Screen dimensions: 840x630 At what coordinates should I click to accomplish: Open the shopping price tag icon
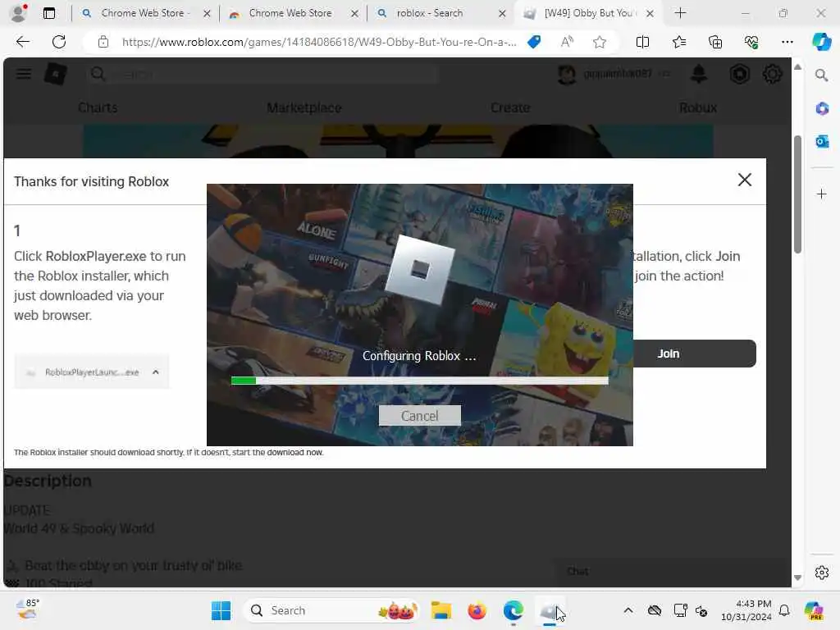[x=534, y=42]
